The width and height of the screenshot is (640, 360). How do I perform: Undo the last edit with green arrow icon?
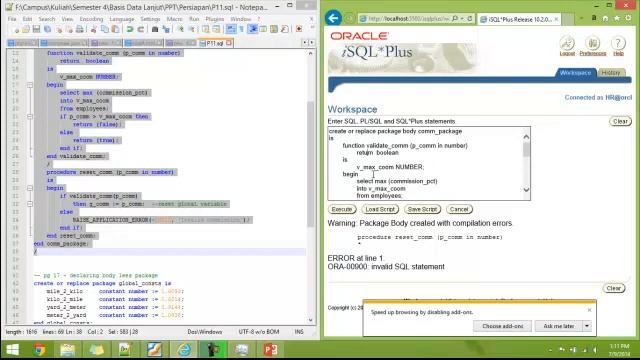pos(130,29)
